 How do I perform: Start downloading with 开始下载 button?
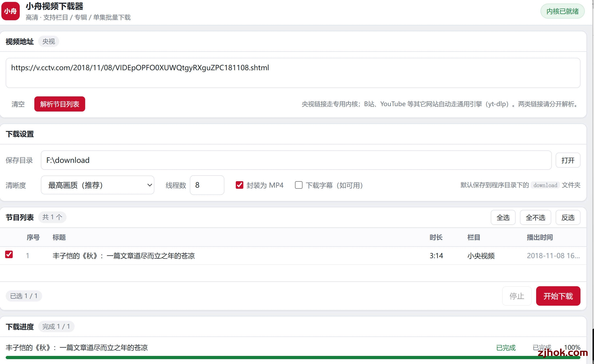[x=558, y=296]
